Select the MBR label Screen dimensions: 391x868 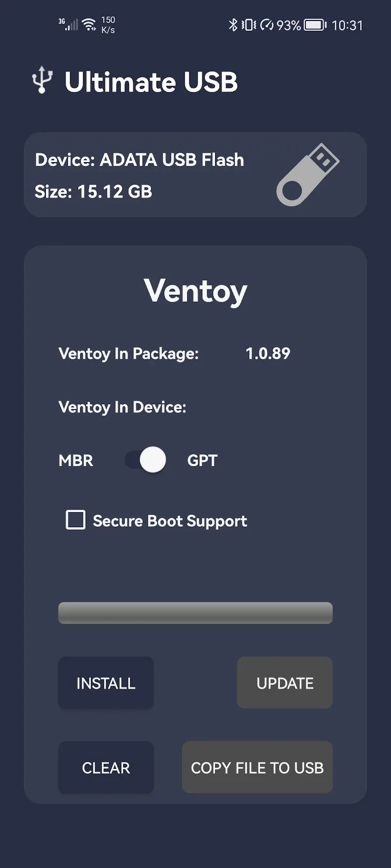click(76, 460)
